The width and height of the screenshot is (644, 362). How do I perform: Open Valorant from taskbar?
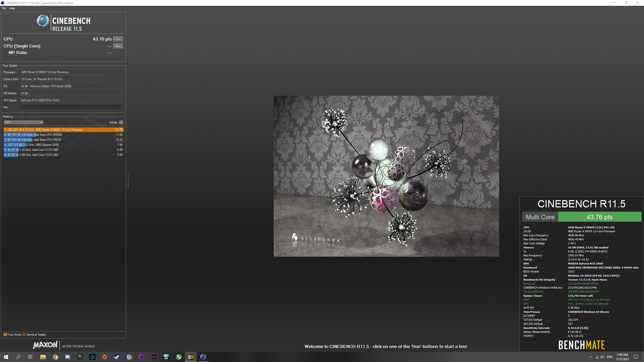tap(154, 357)
